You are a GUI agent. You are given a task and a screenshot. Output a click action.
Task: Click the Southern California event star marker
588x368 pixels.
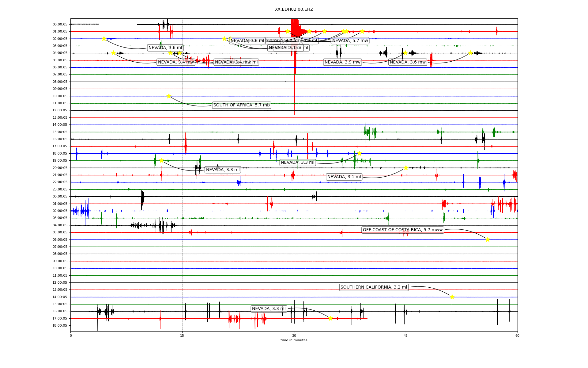(452, 297)
